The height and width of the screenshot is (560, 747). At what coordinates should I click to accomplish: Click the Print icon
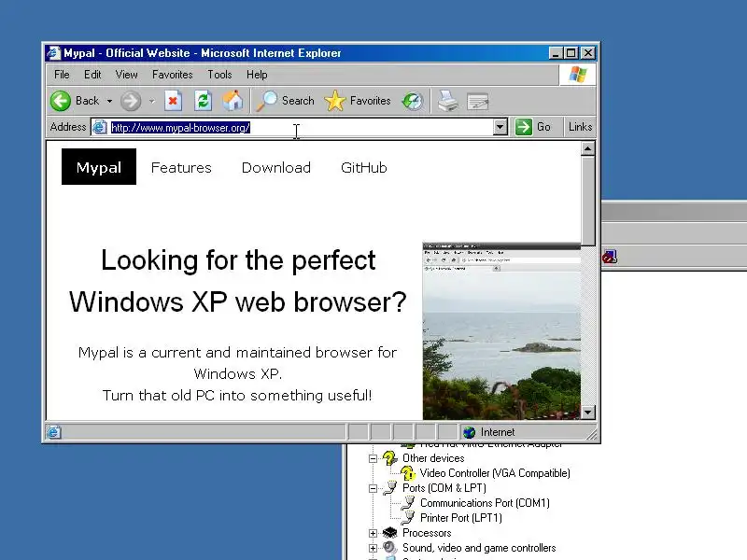click(447, 101)
